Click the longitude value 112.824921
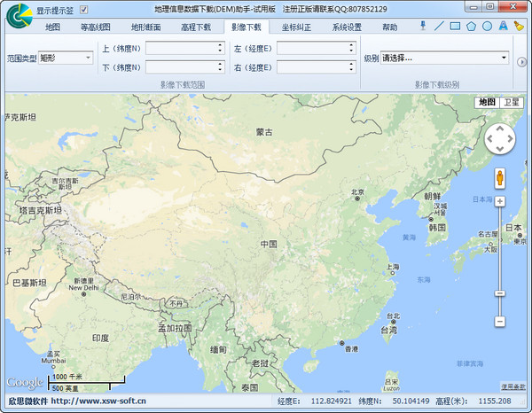 (x=331, y=401)
